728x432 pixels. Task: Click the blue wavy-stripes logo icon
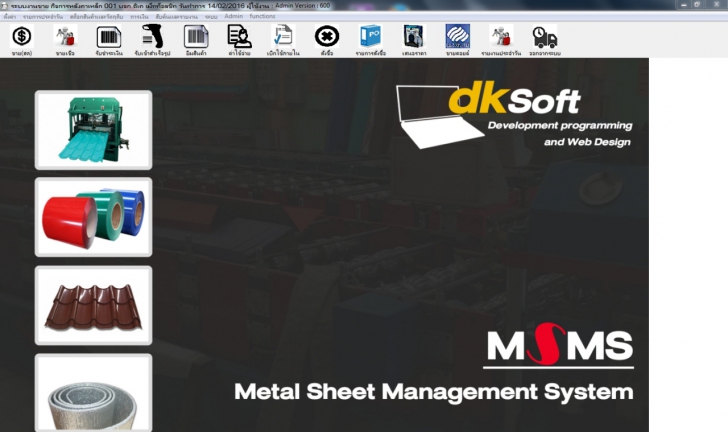pos(457,36)
